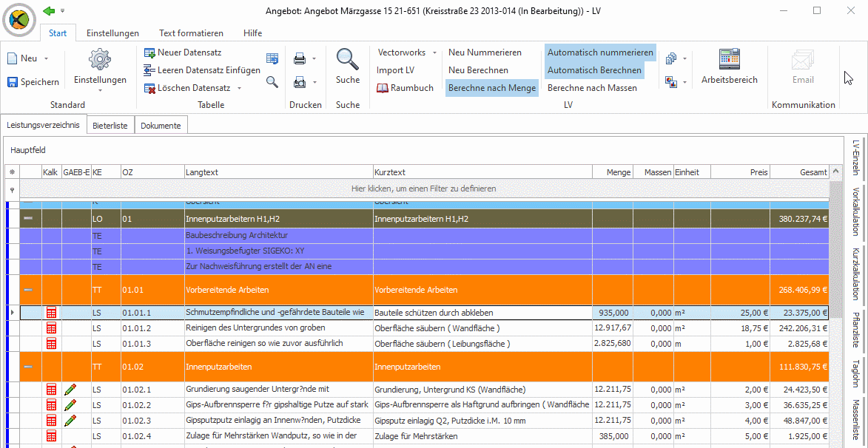Click Neuer Datensatz table icon
The height and width of the screenshot is (448, 868).
pyautogui.click(x=149, y=53)
